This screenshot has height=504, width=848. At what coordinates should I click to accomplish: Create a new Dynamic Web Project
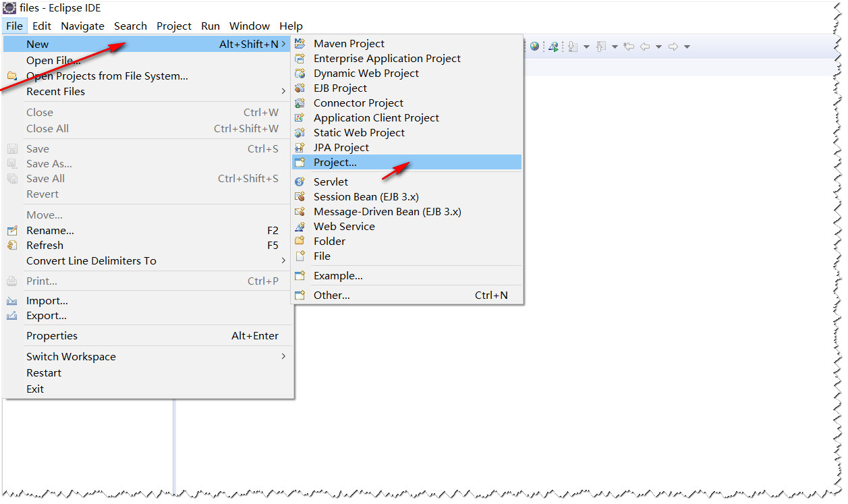pyautogui.click(x=366, y=73)
